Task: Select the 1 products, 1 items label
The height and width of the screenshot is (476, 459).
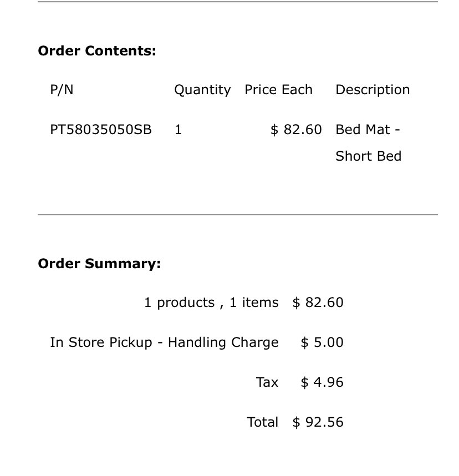Action: point(211,303)
